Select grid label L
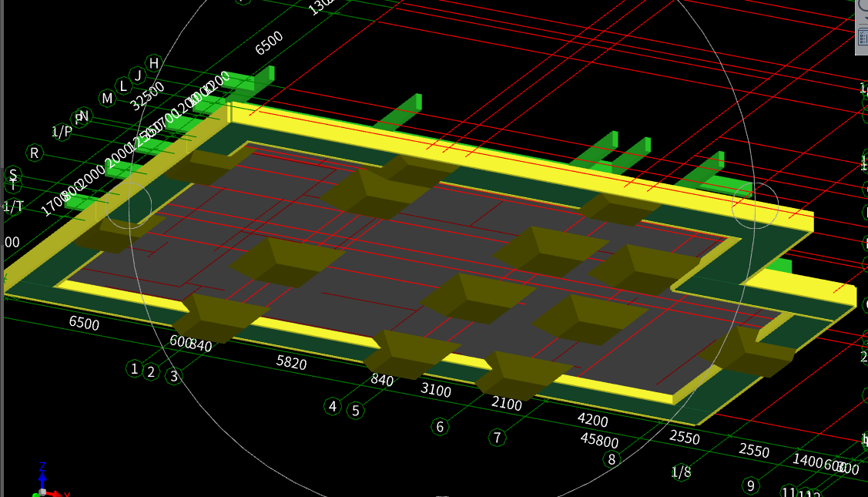868x497 pixels. [123, 86]
